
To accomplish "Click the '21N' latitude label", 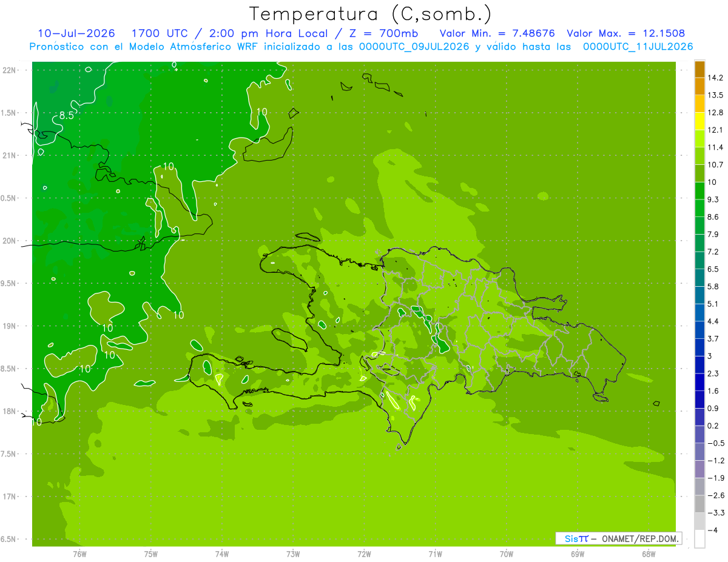I will point(10,155).
